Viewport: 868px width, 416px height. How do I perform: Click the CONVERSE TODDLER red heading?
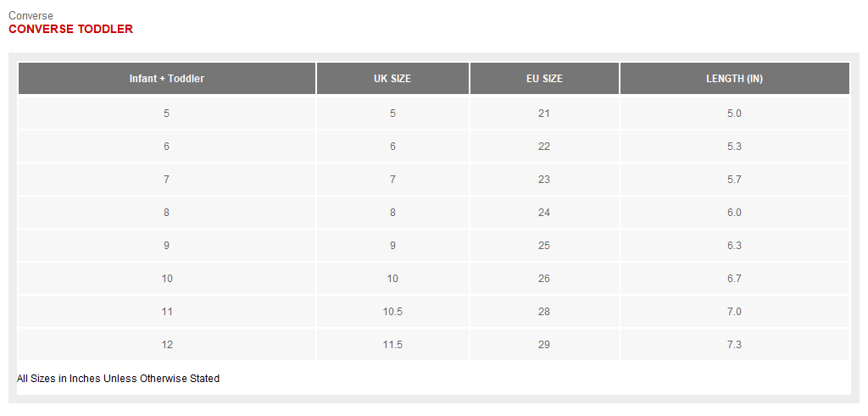[70, 29]
